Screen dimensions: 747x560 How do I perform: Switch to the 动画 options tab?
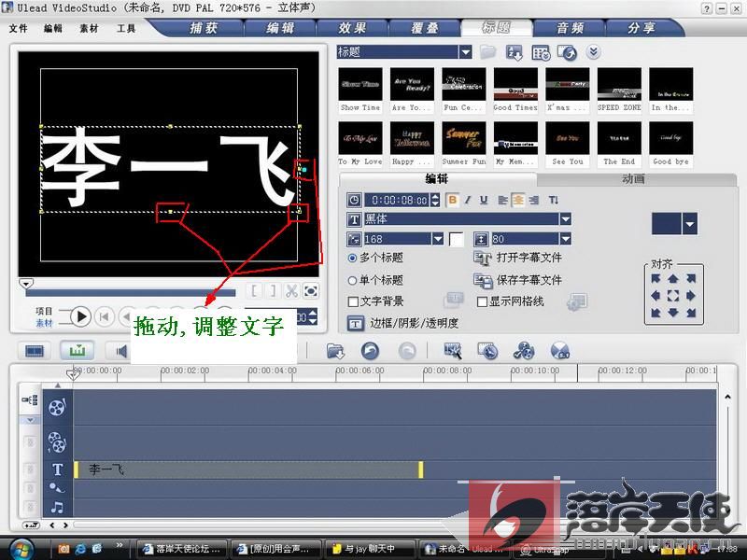pyautogui.click(x=634, y=179)
